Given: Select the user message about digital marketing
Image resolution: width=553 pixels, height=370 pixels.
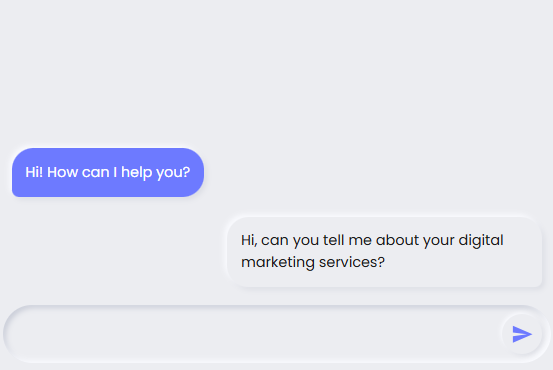Looking at the screenshot, I should pyautogui.click(x=385, y=252).
